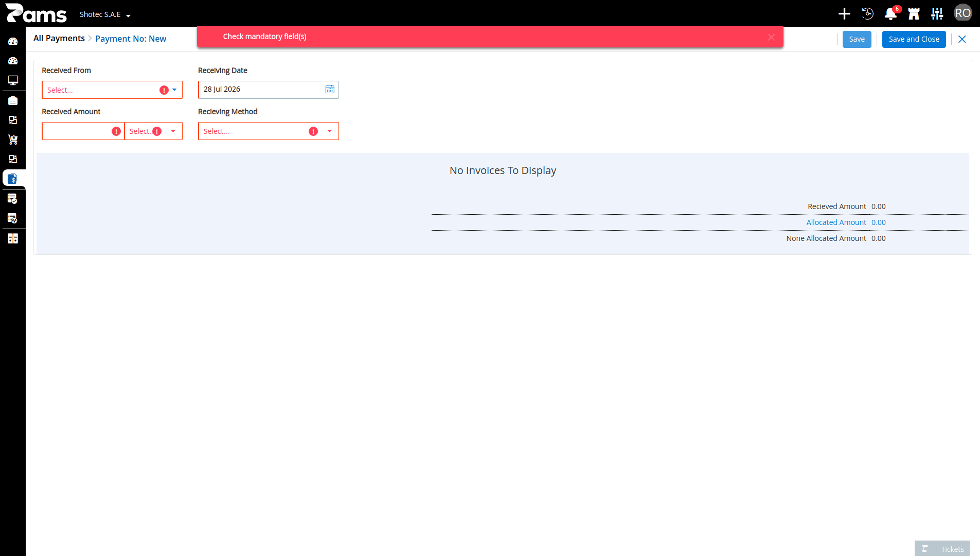The height and width of the screenshot is (556, 980).
Task: Click the castle tower icon
Action: click(914, 14)
